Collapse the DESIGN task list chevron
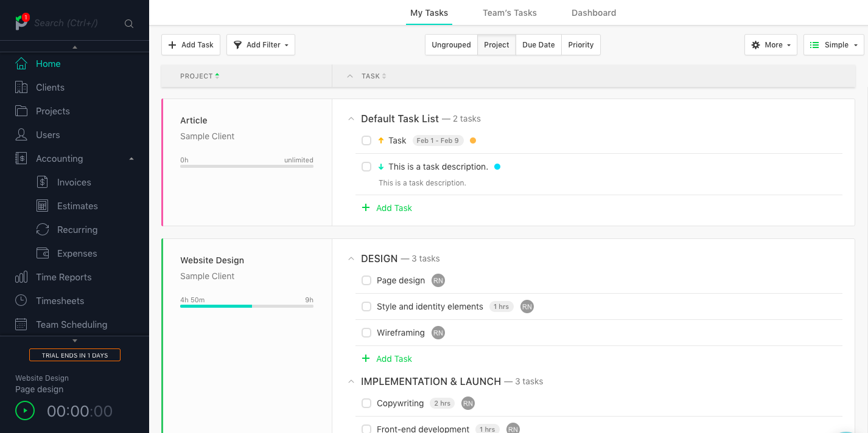The height and width of the screenshot is (433, 868). point(351,259)
